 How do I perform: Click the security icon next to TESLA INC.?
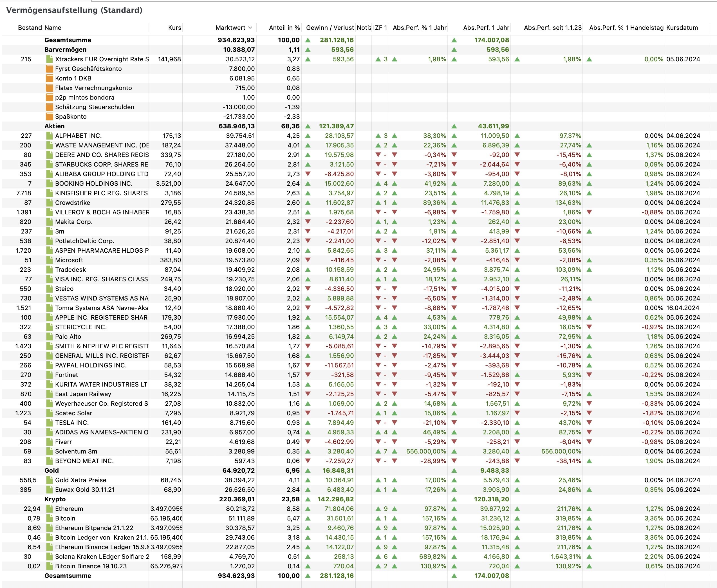pos(50,423)
